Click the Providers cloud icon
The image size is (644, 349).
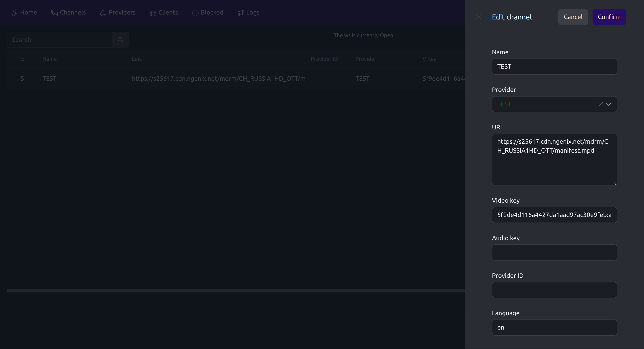point(103,13)
